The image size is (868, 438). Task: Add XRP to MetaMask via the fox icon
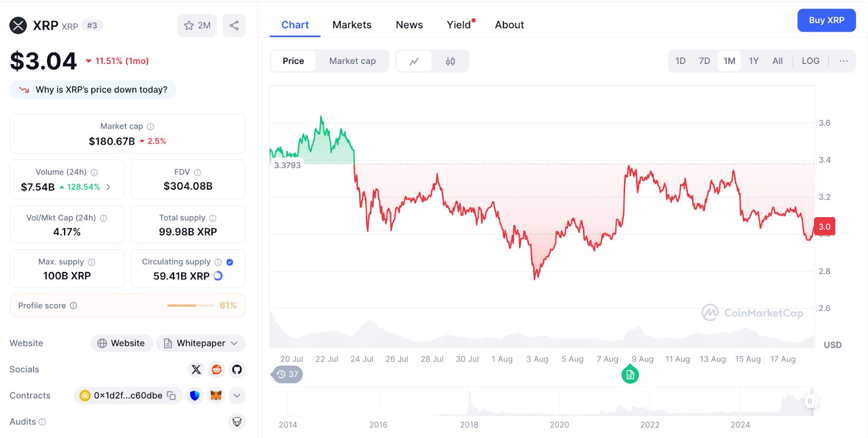pos(217,396)
